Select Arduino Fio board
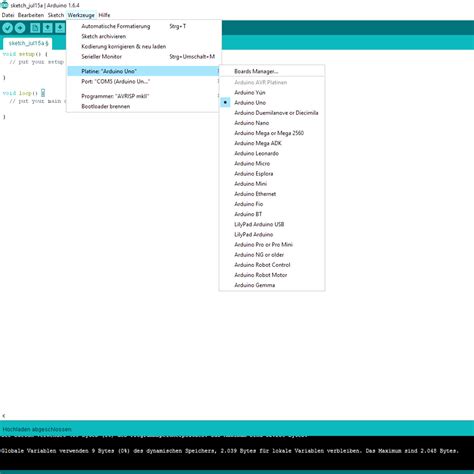This screenshot has width=474, height=474. pyautogui.click(x=272, y=204)
